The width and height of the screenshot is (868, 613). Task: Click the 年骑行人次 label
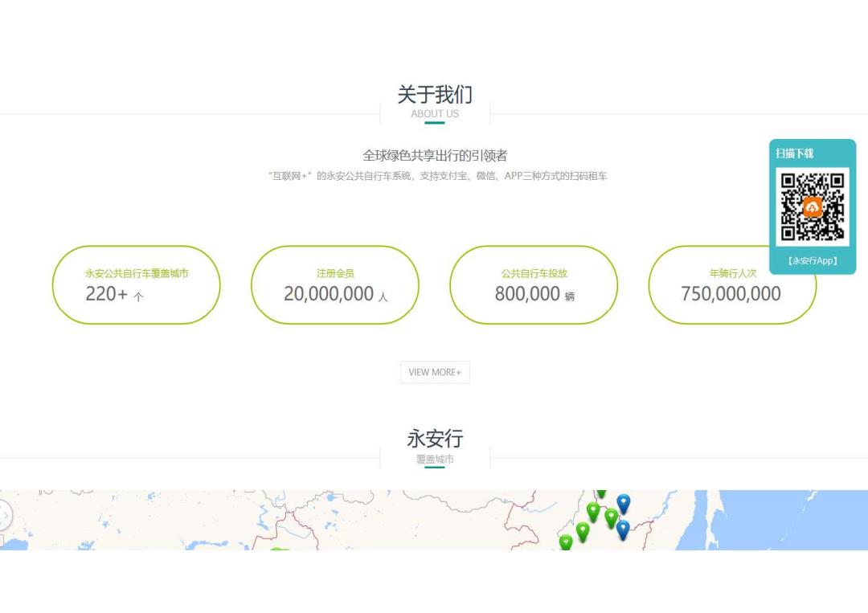[x=732, y=273]
